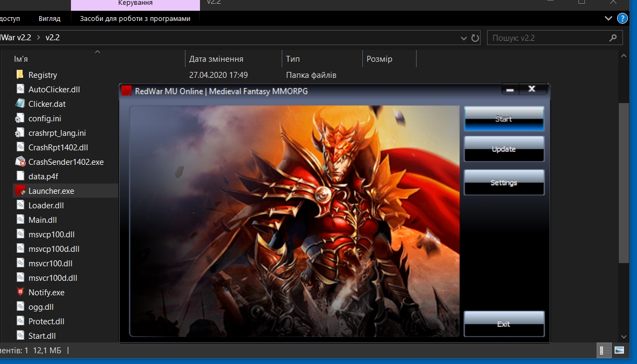Click the Exit button in the launcher
The image size is (637, 364).
[x=504, y=324]
